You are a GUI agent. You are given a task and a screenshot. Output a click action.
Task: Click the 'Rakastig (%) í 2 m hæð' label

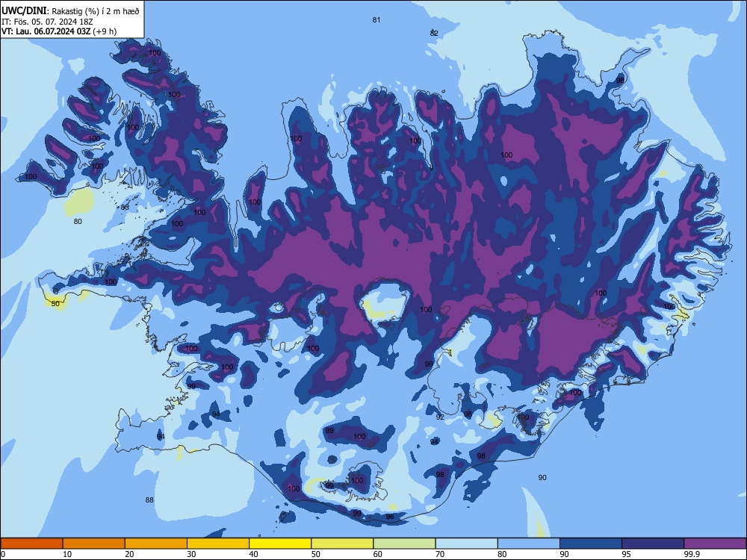pos(96,11)
